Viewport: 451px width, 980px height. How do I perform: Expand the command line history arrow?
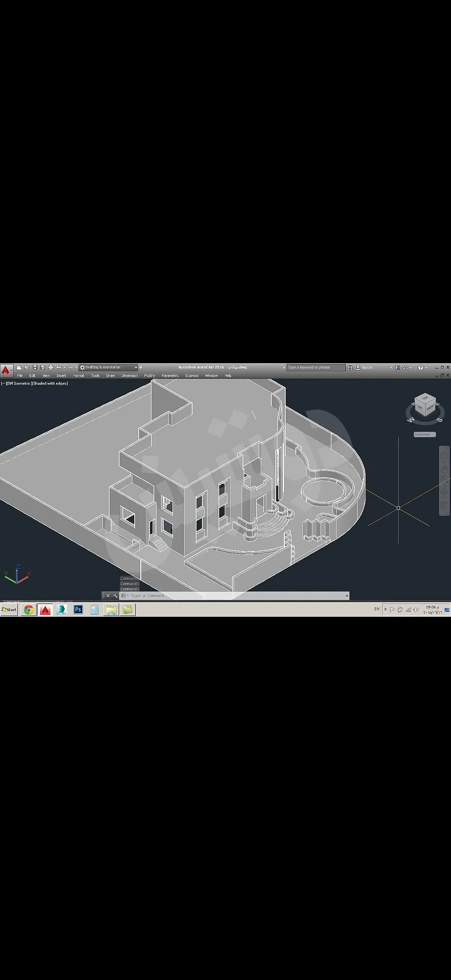pyautogui.click(x=347, y=596)
